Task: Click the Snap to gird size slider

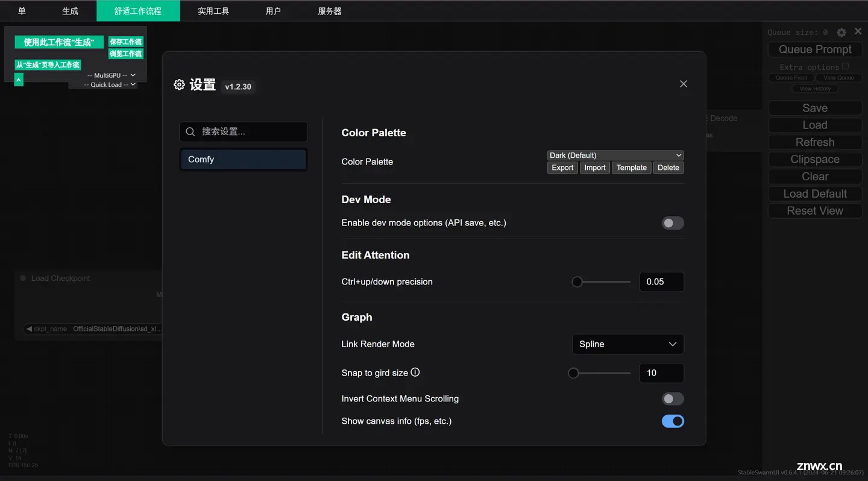Action: [599, 373]
